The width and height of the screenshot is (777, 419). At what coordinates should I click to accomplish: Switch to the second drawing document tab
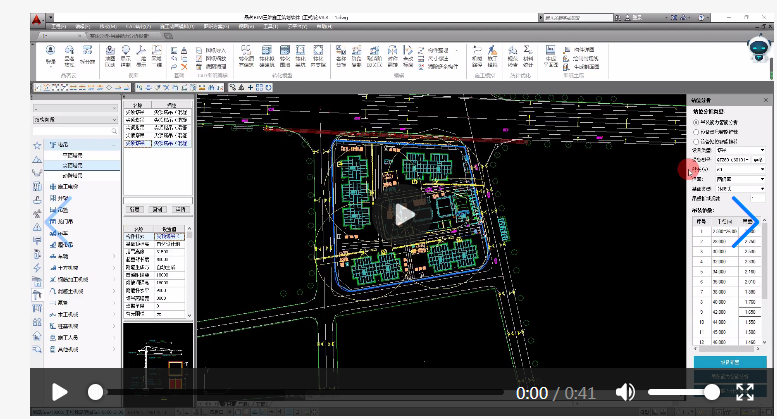[122, 36]
